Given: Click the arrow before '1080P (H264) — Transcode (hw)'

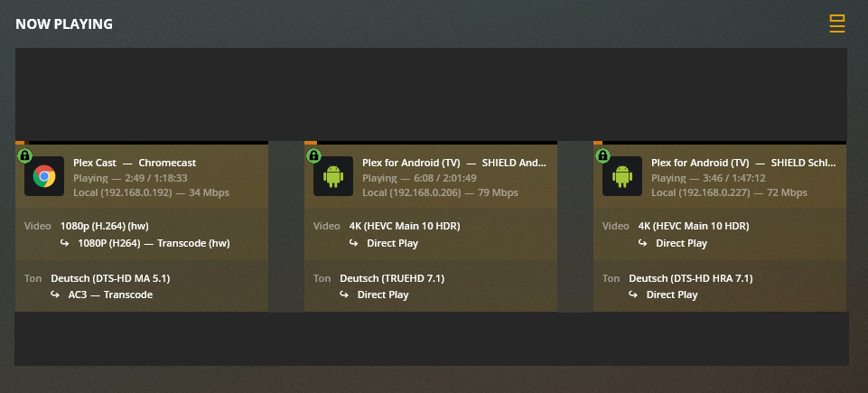Looking at the screenshot, I should (65, 242).
